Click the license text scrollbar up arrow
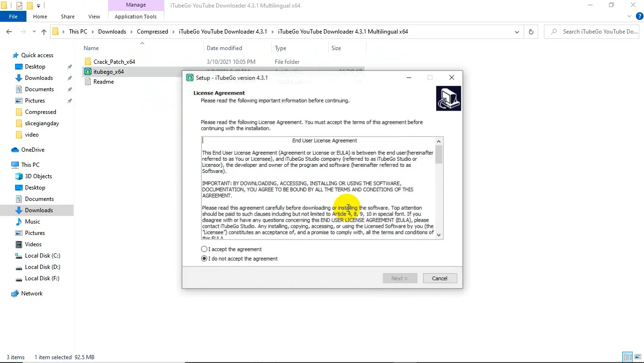Viewport: 644px width, 363px height. 439,141
